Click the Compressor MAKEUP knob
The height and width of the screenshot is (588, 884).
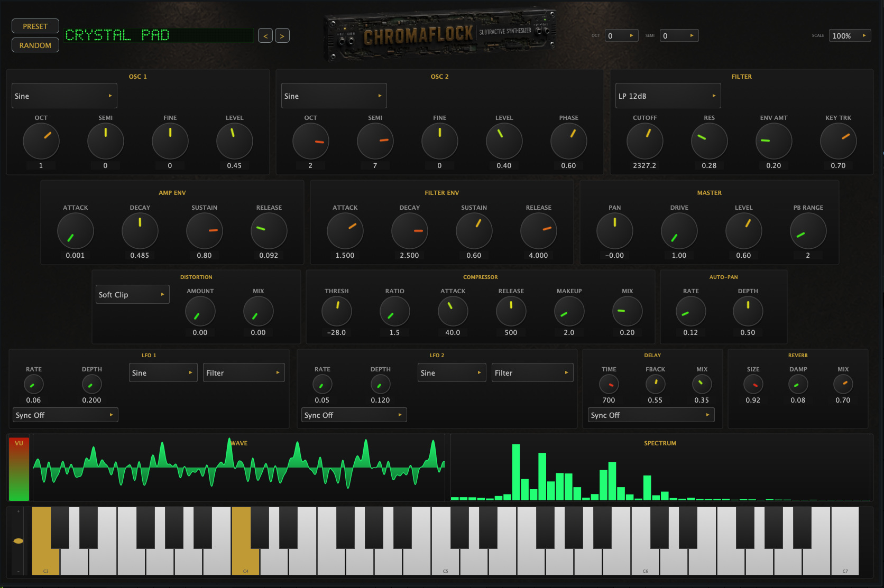[569, 311]
